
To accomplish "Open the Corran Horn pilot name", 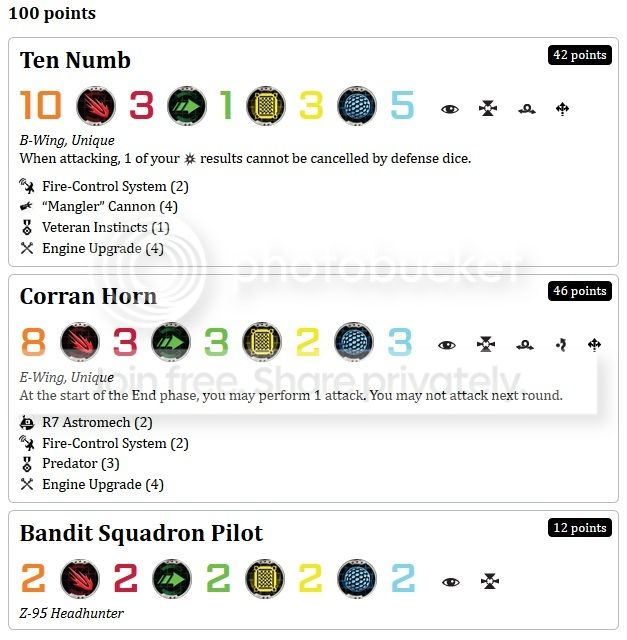I will pyautogui.click(x=88, y=296).
